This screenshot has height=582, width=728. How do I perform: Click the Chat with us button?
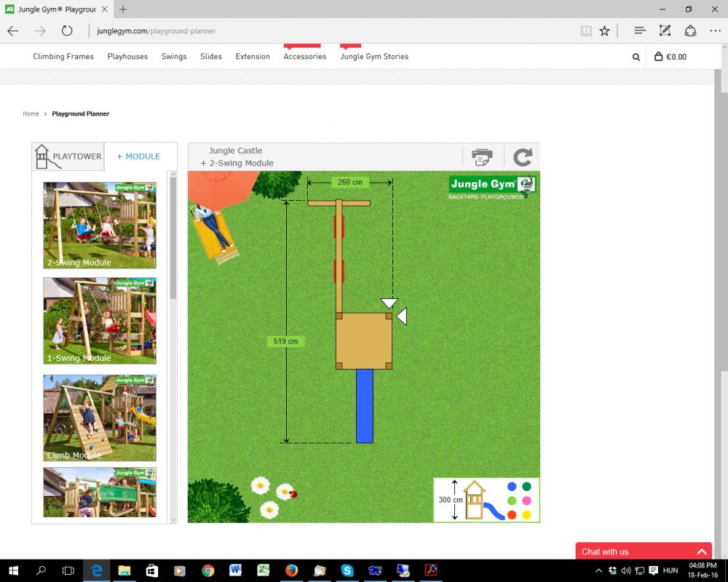[644, 551]
